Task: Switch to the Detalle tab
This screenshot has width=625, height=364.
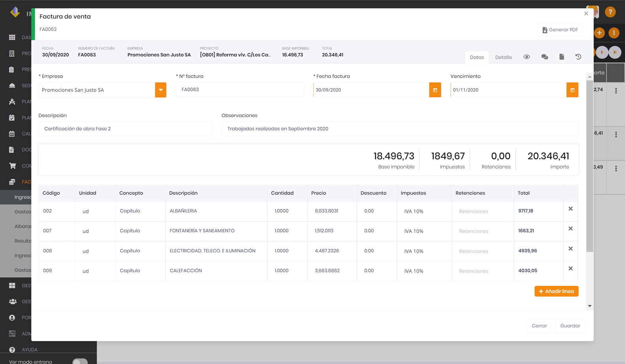Action: pos(503,57)
